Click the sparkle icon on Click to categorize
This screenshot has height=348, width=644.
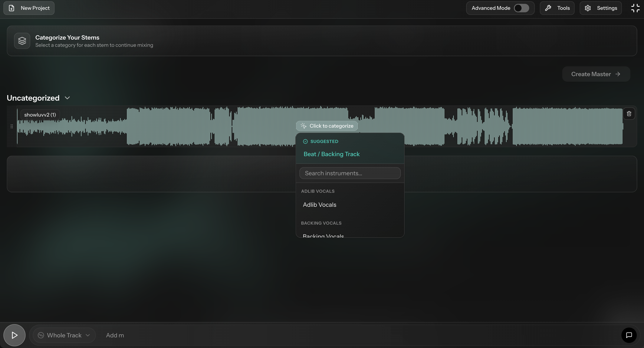[x=303, y=126]
